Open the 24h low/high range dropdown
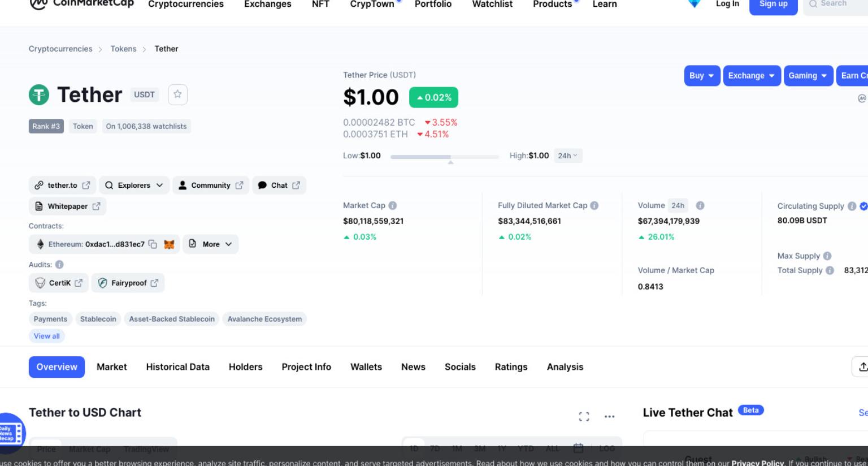868x466 pixels. point(568,156)
